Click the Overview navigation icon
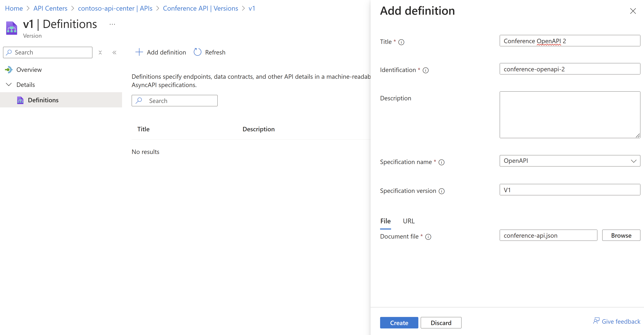The height and width of the screenshot is (335, 644). pyautogui.click(x=9, y=69)
